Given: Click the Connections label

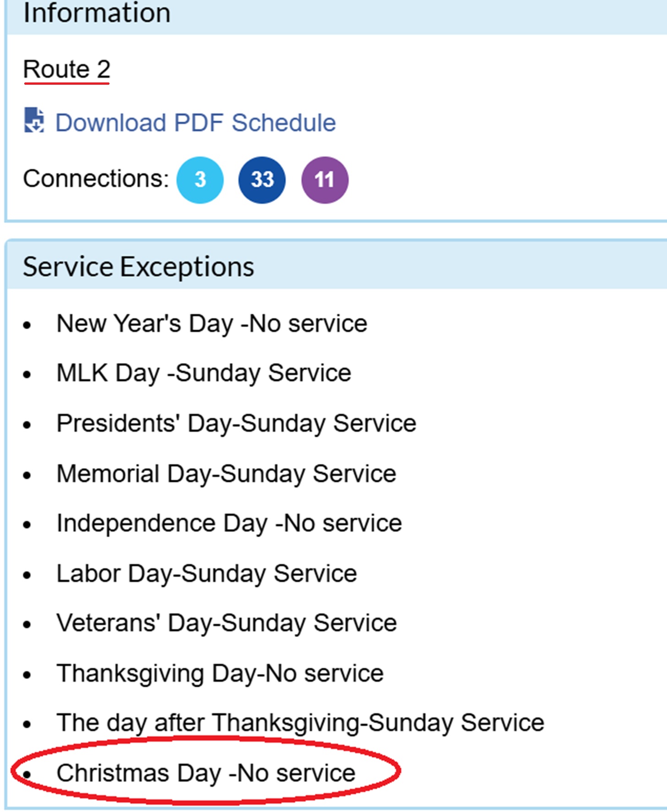Looking at the screenshot, I should (96, 179).
